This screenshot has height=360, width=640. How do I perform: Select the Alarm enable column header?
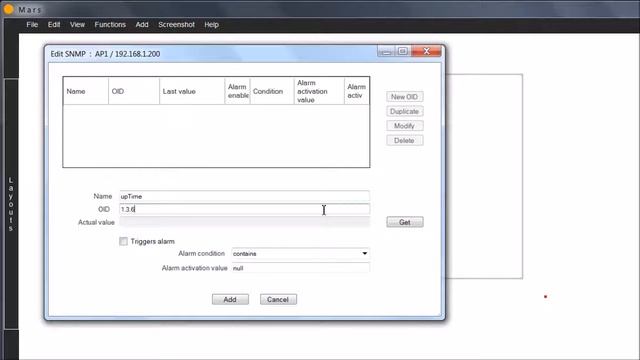pos(238,91)
